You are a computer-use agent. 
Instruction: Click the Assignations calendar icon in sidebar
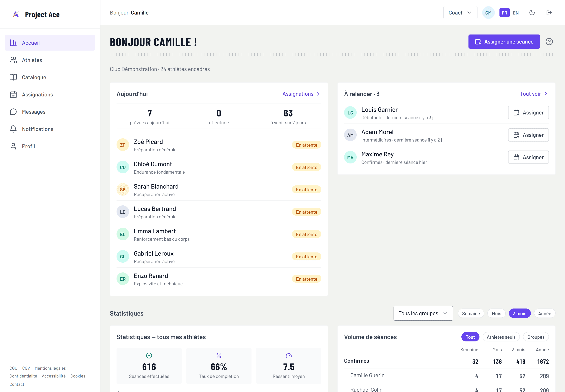point(13,94)
